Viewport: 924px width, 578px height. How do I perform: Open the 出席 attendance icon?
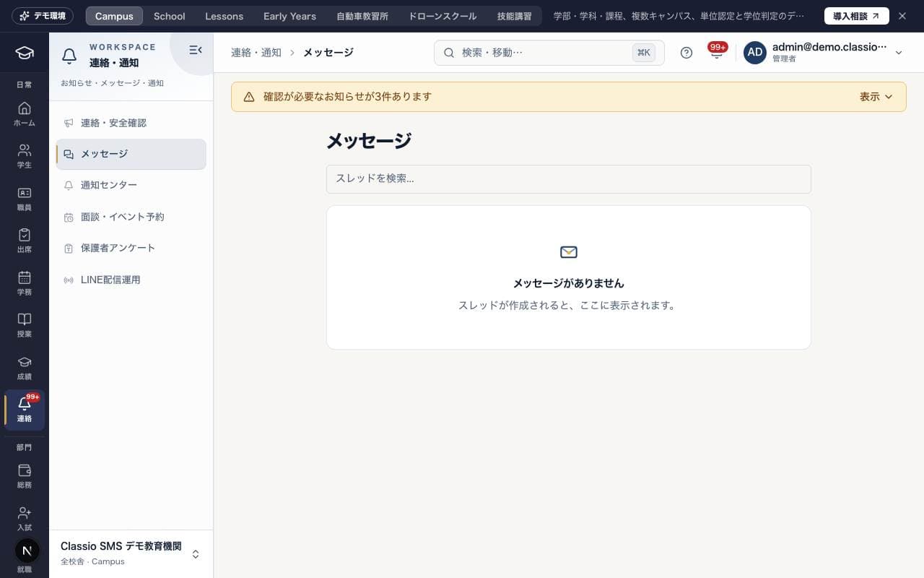25,241
